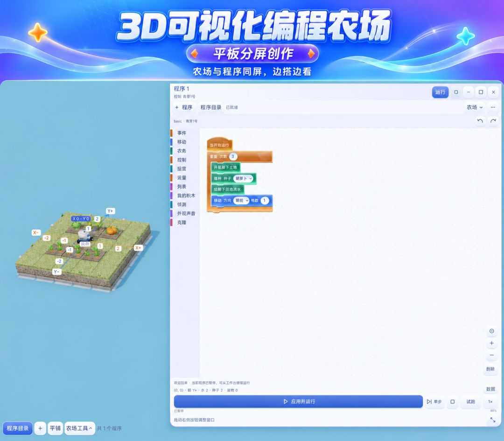Select the 外观声音 block category

tap(186, 213)
